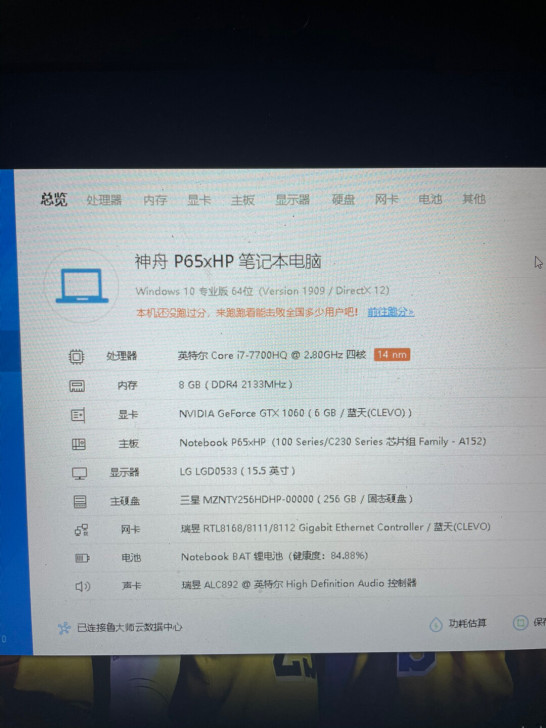
Task: Click the monitor display icon
Action: (79, 473)
